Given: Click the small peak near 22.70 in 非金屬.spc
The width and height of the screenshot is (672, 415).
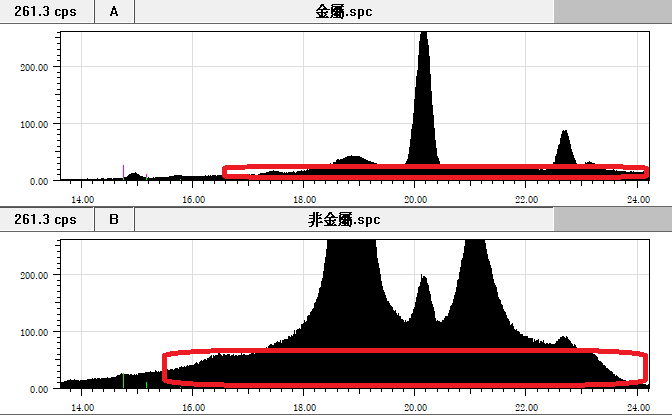Looking at the screenshot, I should pos(564,342).
